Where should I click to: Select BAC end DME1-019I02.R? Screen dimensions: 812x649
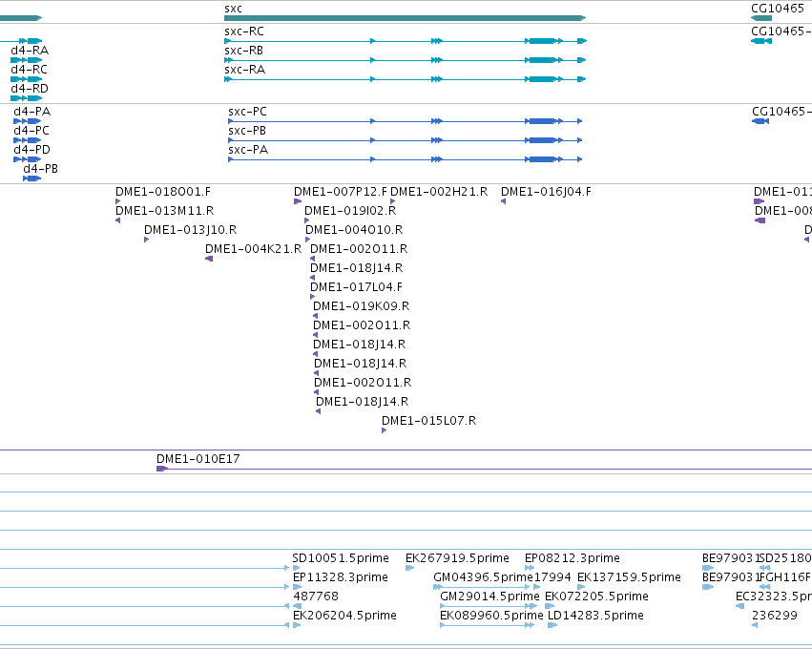350,211
